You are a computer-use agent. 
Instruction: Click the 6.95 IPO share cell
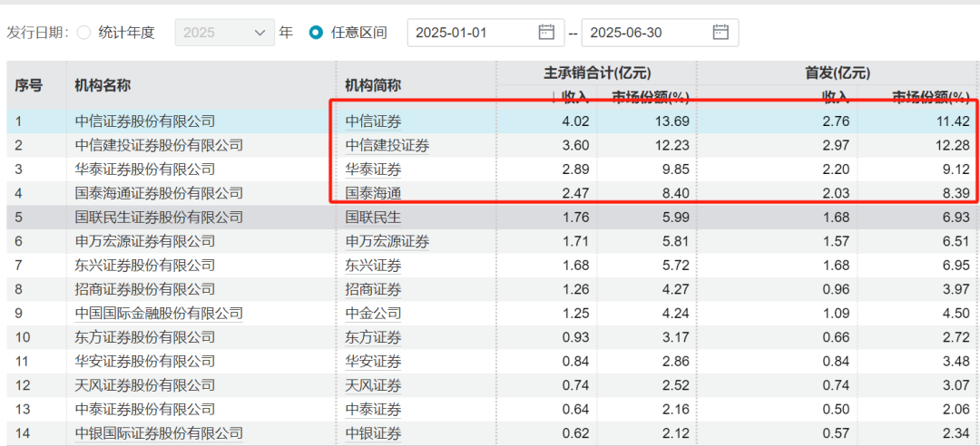tap(955, 266)
